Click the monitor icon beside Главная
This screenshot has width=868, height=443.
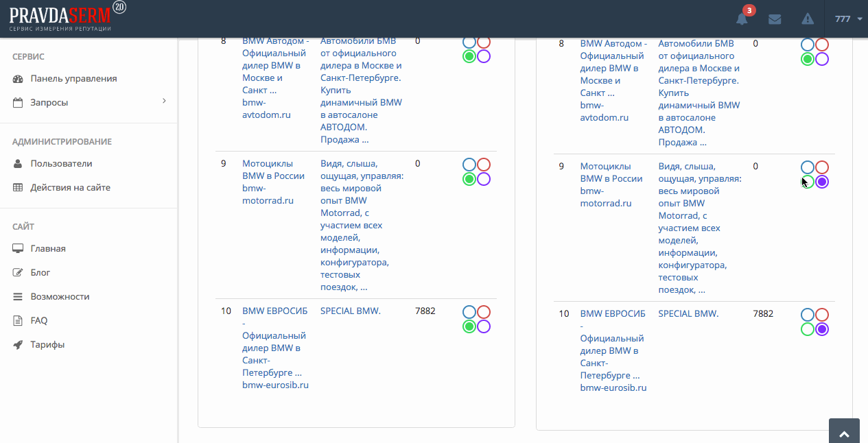point(18,249)
